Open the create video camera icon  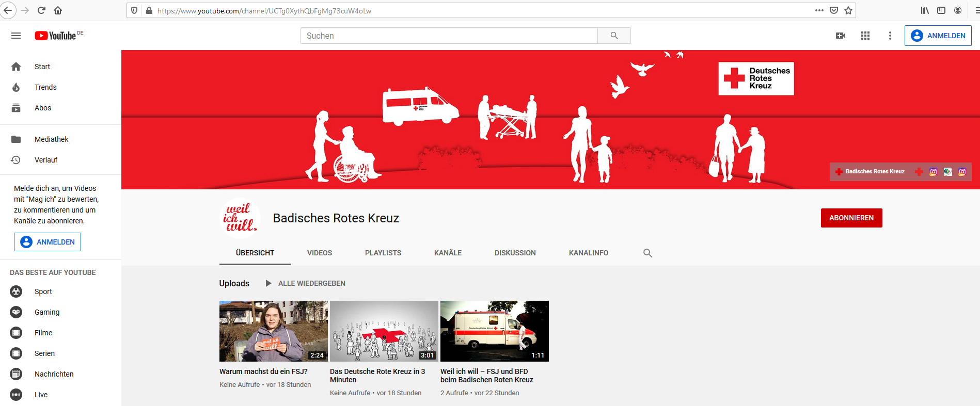click(x=841, y=36)
